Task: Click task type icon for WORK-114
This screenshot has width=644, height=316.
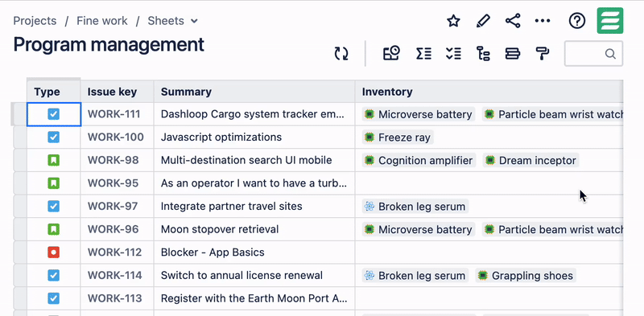Action: [x=53, y=275]
